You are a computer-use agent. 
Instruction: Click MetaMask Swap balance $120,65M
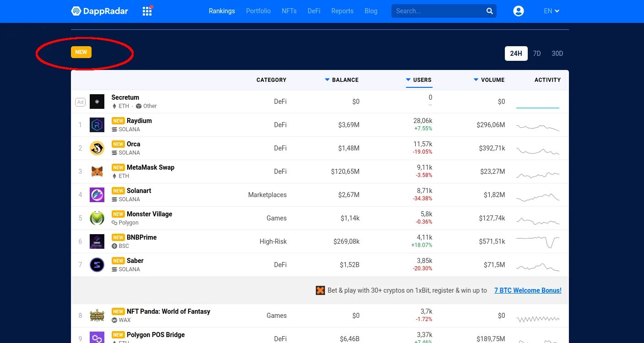346,171
